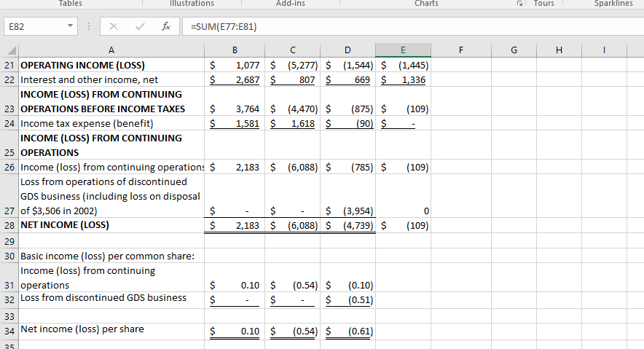Select the (785) continuing operations cell
The height and width of the screenshot is (349, 644).
(347, 167)
